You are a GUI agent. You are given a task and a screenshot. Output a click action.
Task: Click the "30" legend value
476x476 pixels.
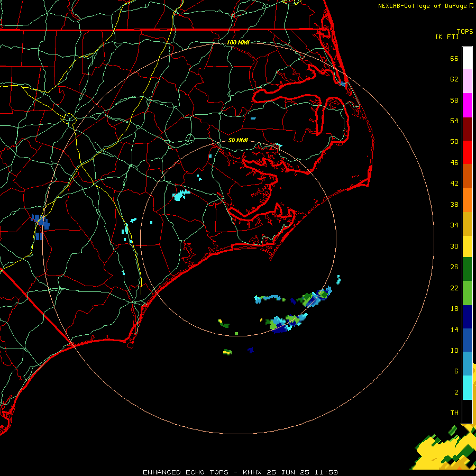[x=454, y=246]
